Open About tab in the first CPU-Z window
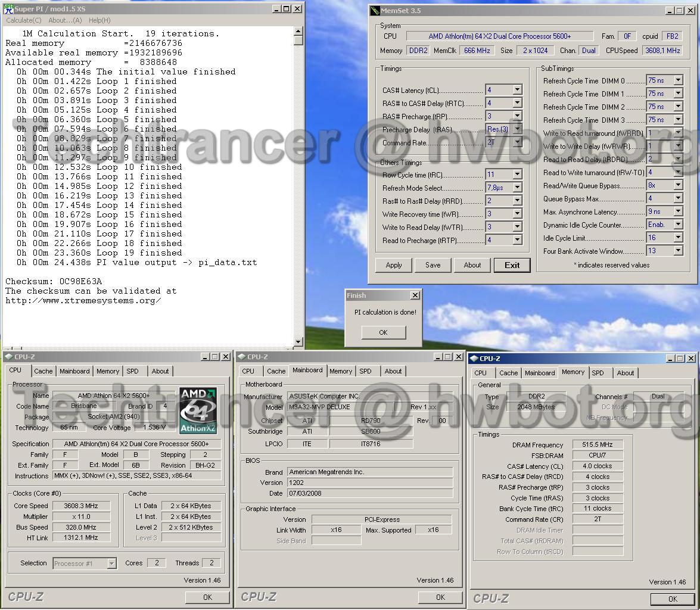Image resolution: width=700 pixels, height=610 pixels. (160, 371)
